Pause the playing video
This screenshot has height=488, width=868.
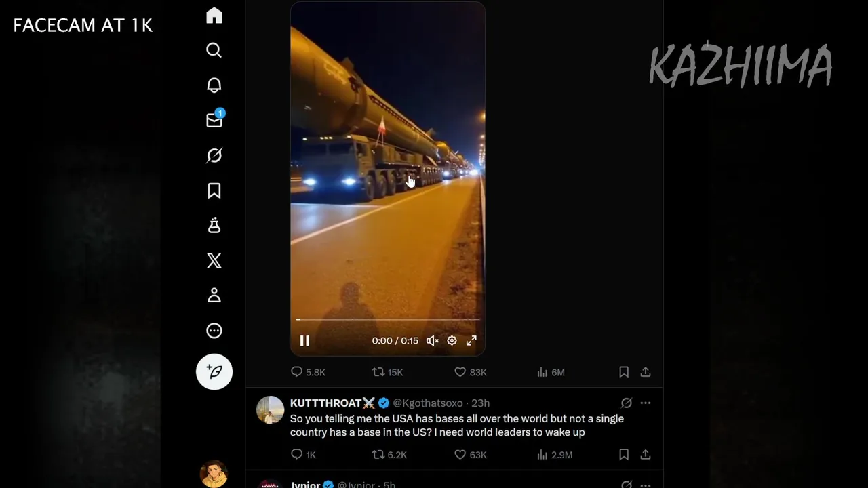pyautogui.click(x=304, y=341)
